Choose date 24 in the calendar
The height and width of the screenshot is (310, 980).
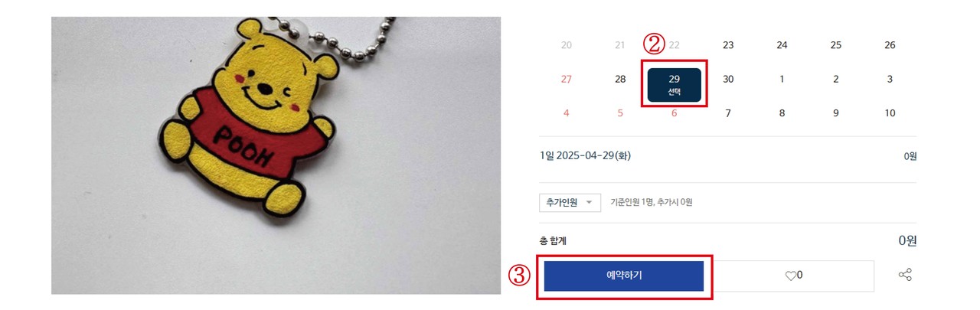[782, 45]
